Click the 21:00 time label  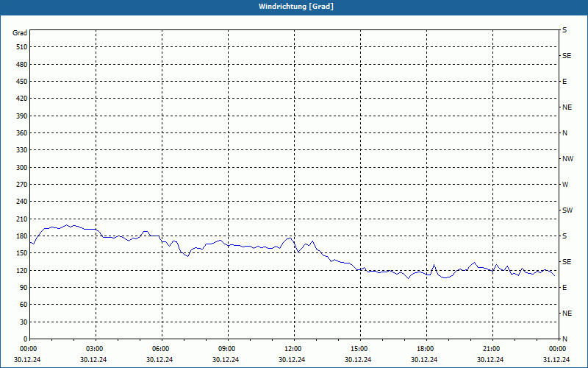[492, 349]
